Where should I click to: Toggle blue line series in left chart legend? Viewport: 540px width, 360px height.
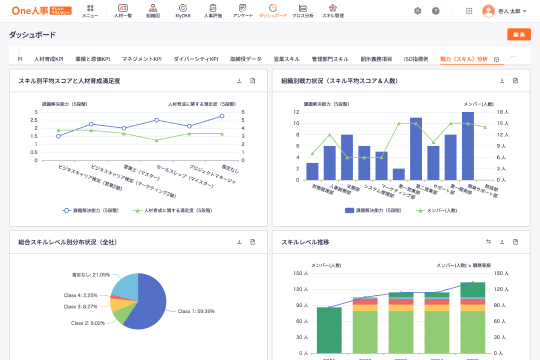tap(91, 210)
